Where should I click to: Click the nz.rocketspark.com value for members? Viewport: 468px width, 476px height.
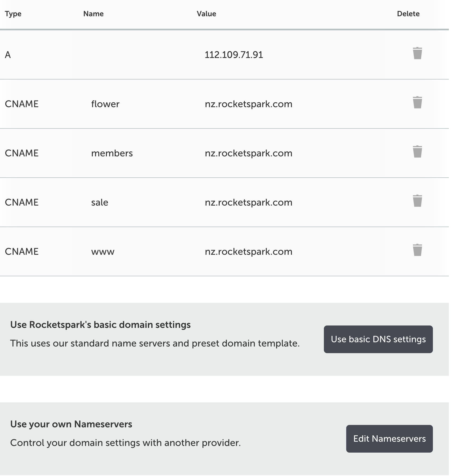coord(249,153)
